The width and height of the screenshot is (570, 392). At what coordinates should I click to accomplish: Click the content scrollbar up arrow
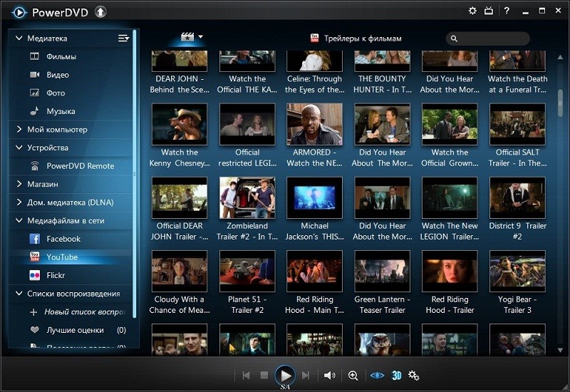click(x=560, y=58)
